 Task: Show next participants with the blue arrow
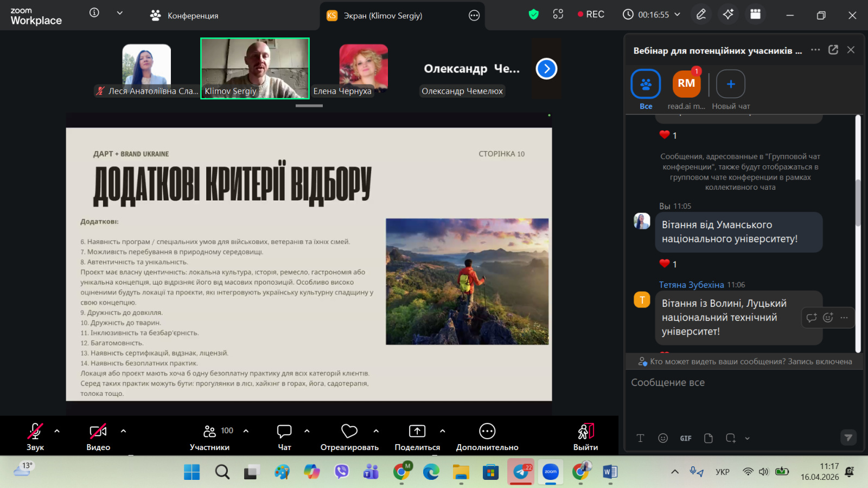click(x=546, y=69)
